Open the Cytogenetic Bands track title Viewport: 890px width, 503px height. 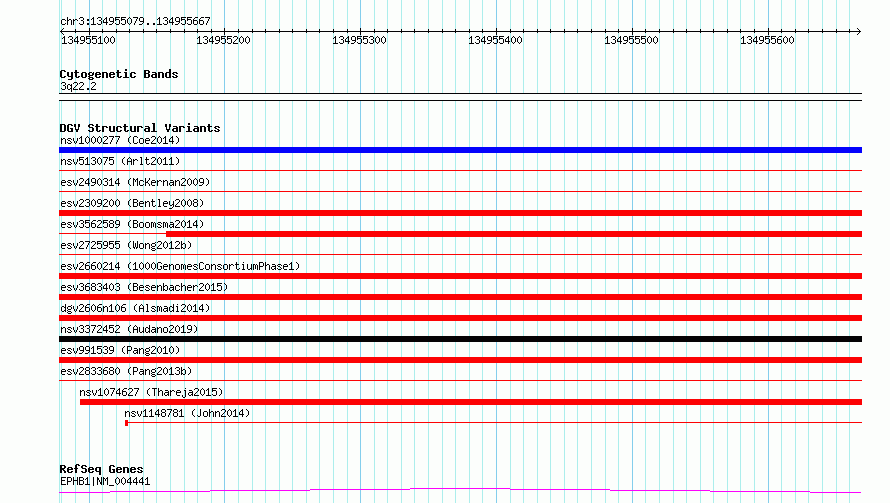(x=119, y=74)
